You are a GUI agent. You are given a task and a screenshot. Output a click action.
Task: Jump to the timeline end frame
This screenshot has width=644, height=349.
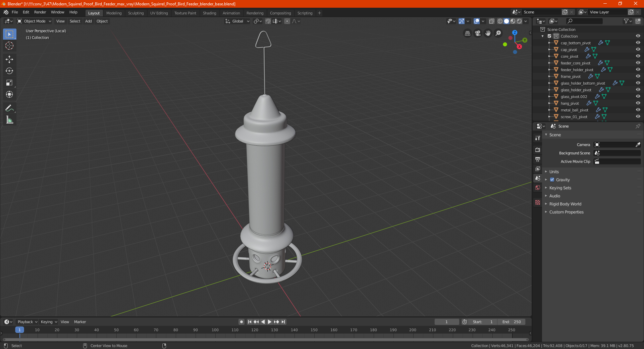[x=283, y=322]
